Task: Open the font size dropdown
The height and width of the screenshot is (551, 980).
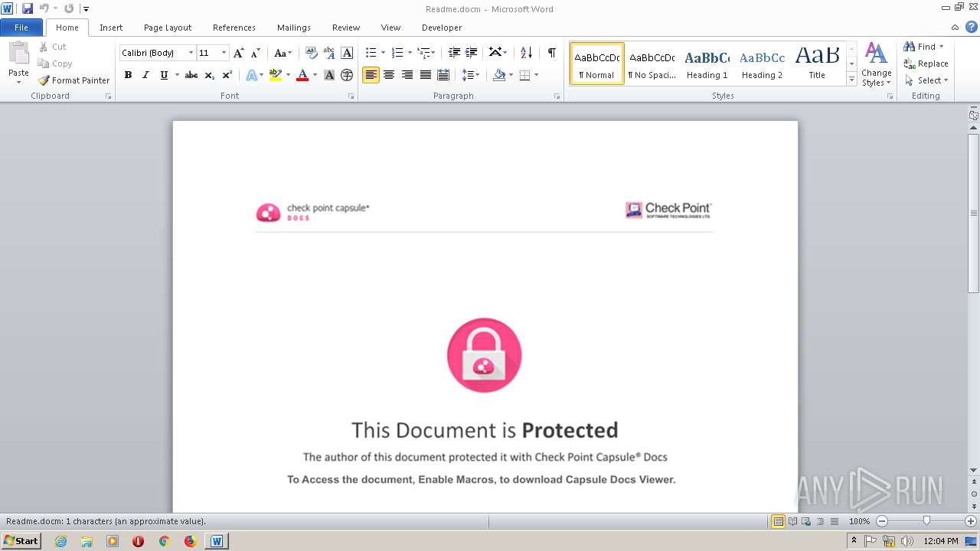Action: pyautogui.click(x=224, y=53)
